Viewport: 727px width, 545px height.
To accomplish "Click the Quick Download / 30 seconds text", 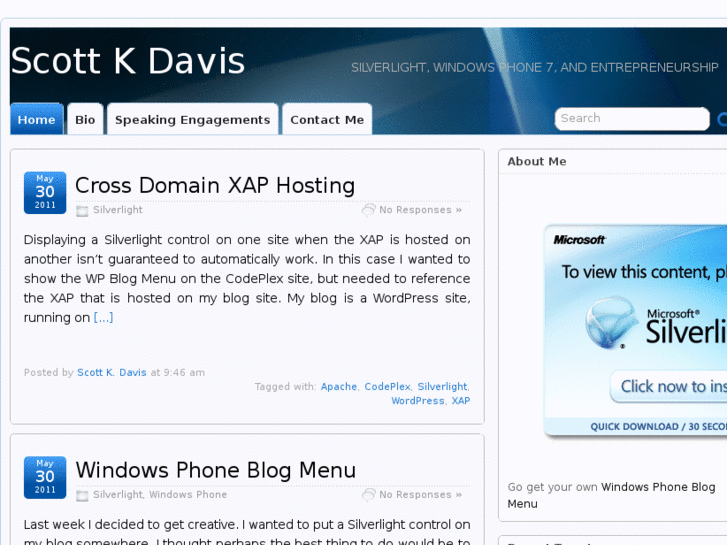I will [658, 426].
